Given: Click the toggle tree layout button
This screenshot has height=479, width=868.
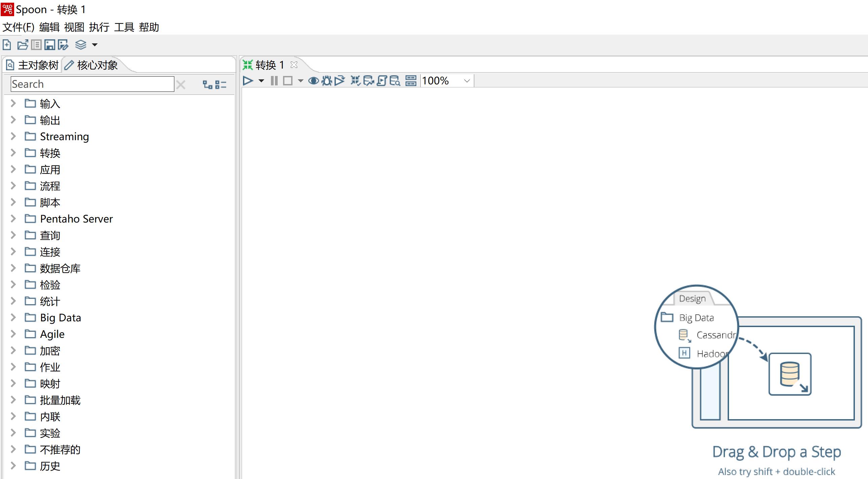Looking at the screenshot, I should [208, 84].
